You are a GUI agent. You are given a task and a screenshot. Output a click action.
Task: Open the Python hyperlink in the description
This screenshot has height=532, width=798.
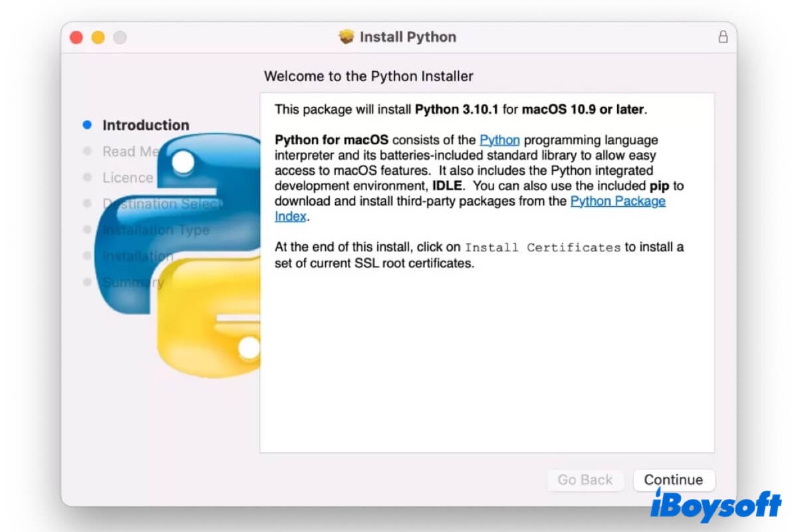[499, 140]
